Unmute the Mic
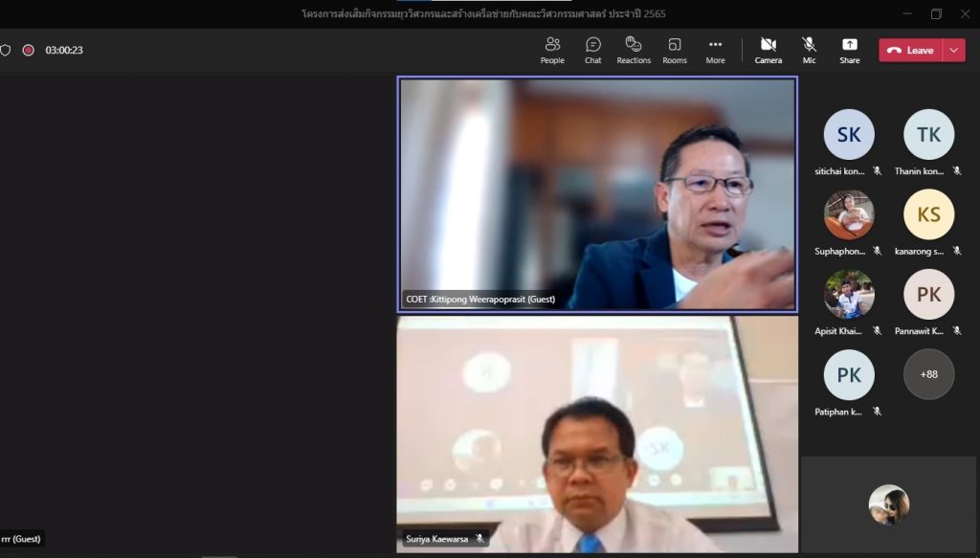The height and width of the screenshot is (558, 980). tap(809, 50)
